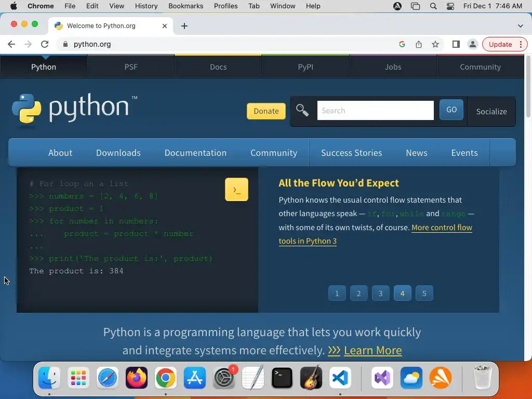Open the Downloads navigation menu
The image size is (532, 399).
pos(118,153)
